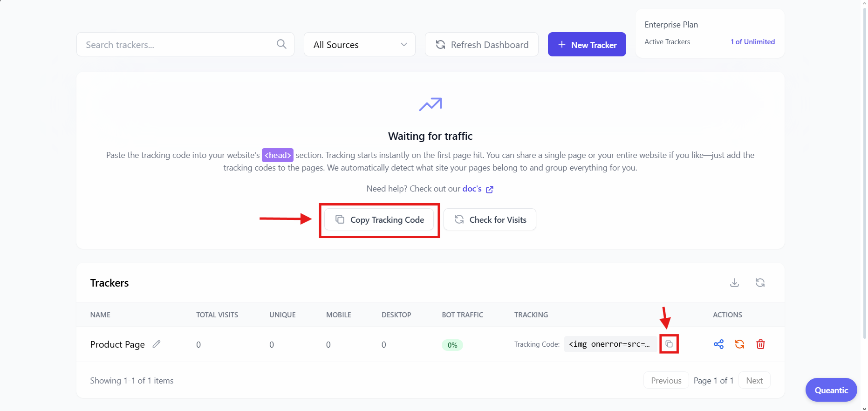
Task: Click the purple <head> tag badge
Action: pos(278,155)
